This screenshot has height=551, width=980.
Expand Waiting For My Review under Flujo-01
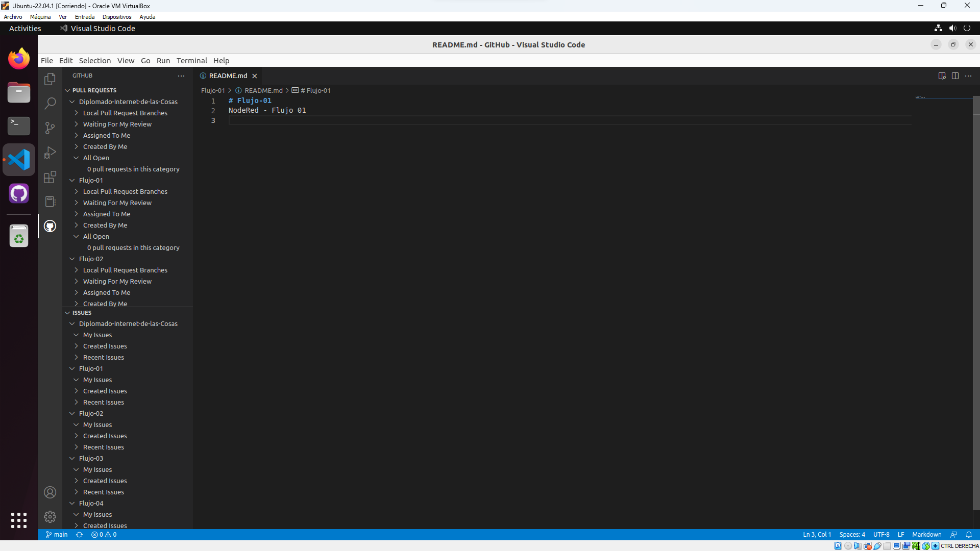click(x=117, y=203)
